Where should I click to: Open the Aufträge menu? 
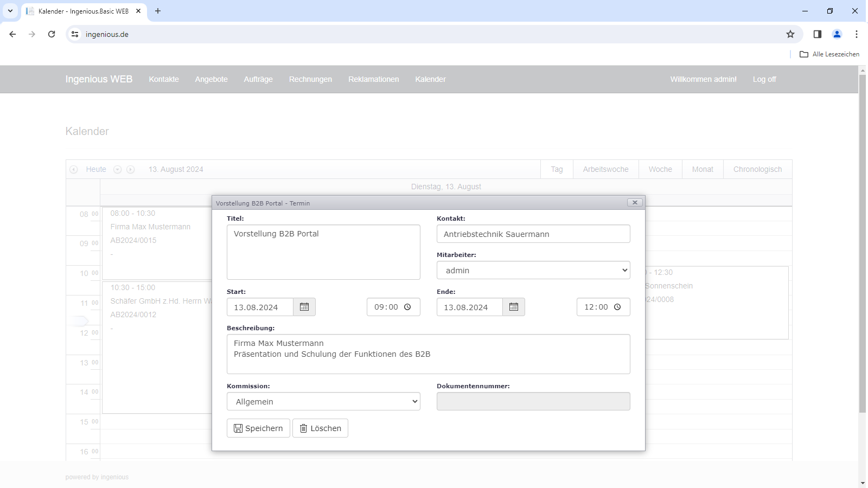(x=258, y=79)
